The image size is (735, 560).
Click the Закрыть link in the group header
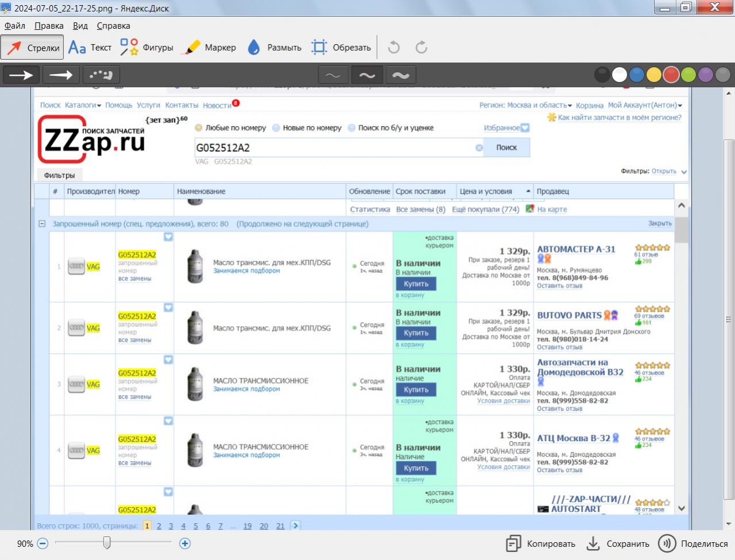click(x=660, y=223)
